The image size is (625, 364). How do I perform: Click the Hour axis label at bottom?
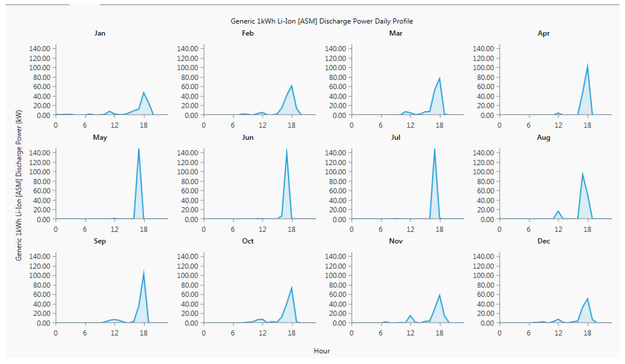pyautogui.click(x=322, y=351)
